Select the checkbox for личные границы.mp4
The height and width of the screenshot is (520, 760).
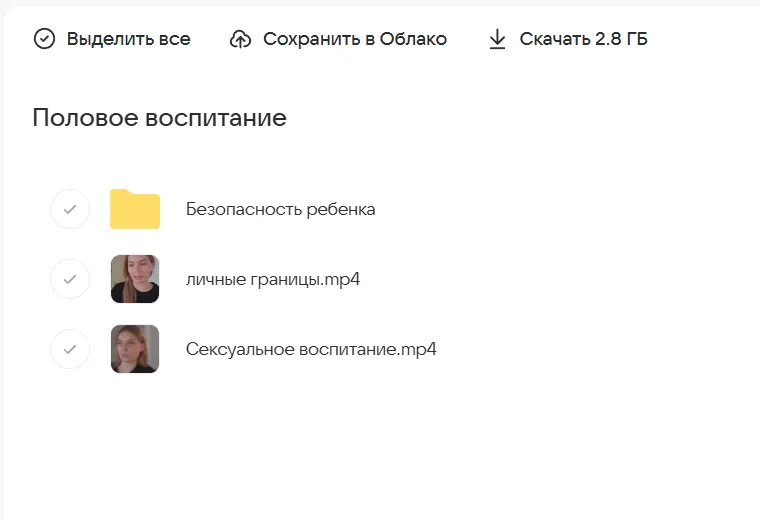[x=70, y=279]
